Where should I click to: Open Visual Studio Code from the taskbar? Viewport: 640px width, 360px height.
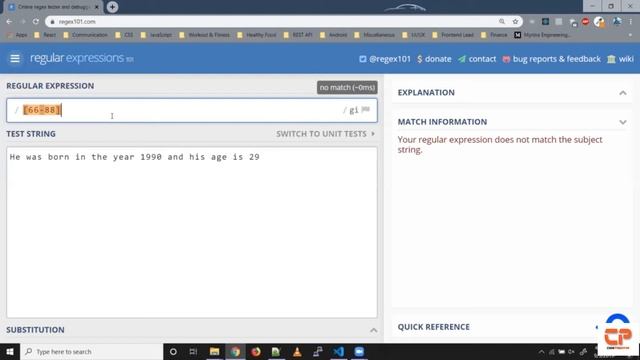[338, 351]
